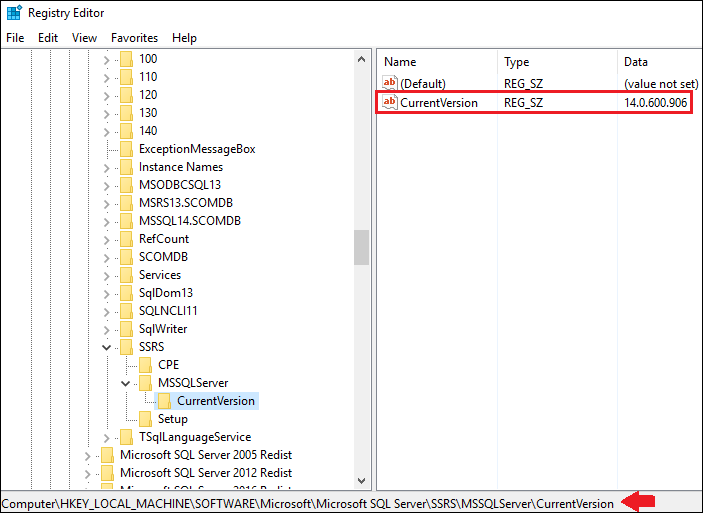Click the Services folder icon
The width and height of the screenshot is (703, 513).
[x=126, y=274]
